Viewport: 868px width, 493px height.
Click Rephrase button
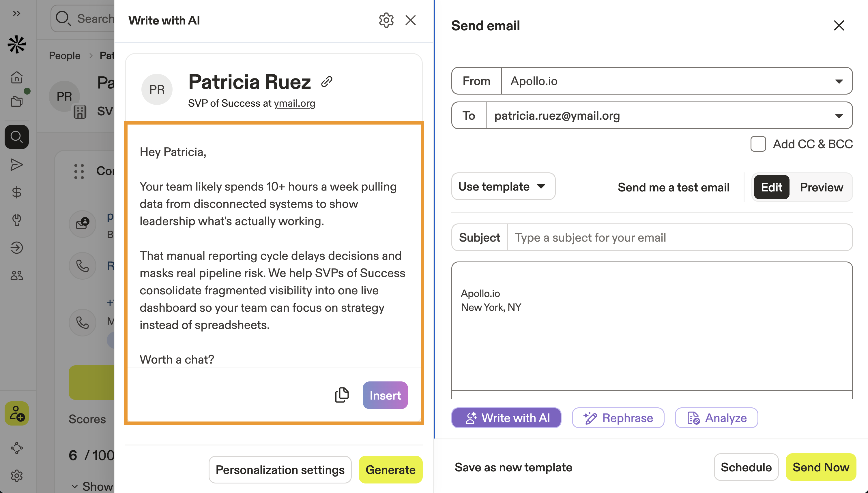618,418
